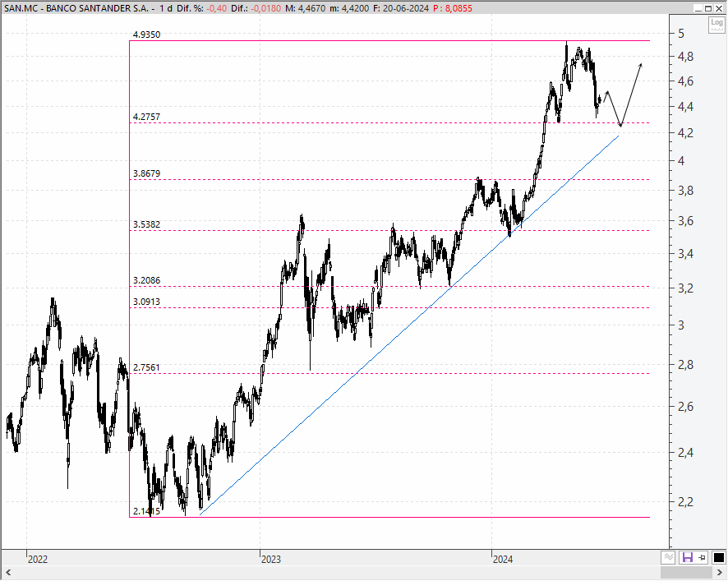Select the 4.9350 Fibonacci level label
Viewport: 728px width, 581px height.
[146, 35]
